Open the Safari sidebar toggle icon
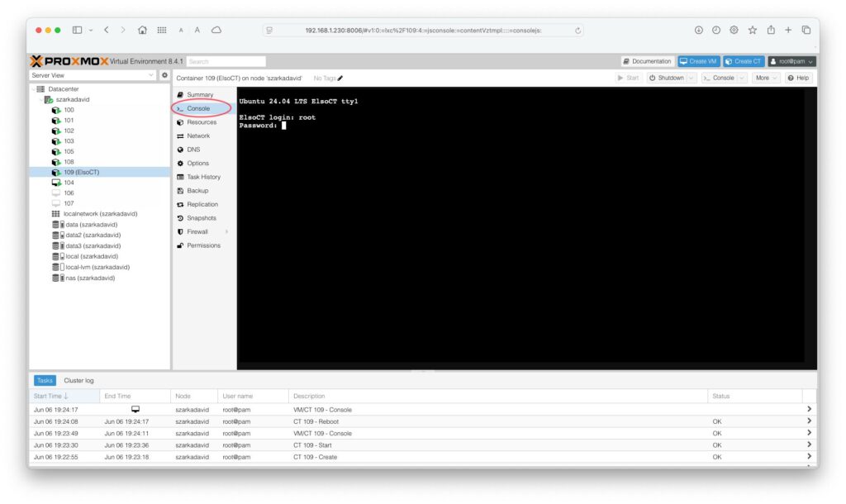 point(77,31)
